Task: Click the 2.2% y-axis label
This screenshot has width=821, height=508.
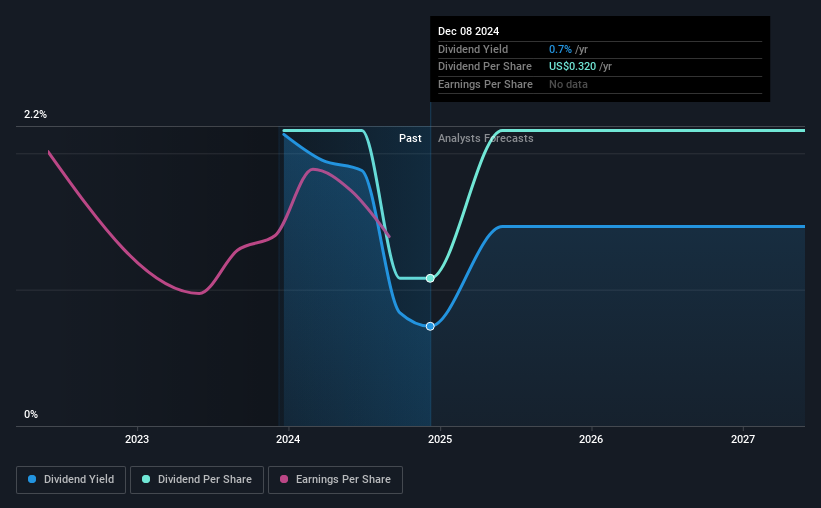Action: point(35,114)
